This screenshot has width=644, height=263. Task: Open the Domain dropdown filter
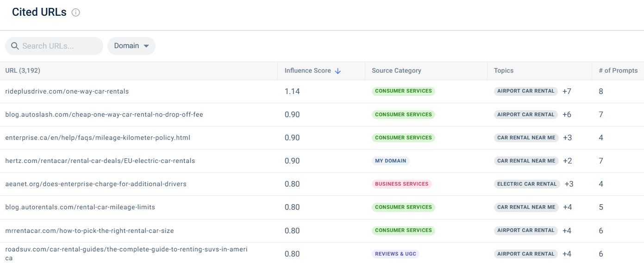[x=131, y=46]
